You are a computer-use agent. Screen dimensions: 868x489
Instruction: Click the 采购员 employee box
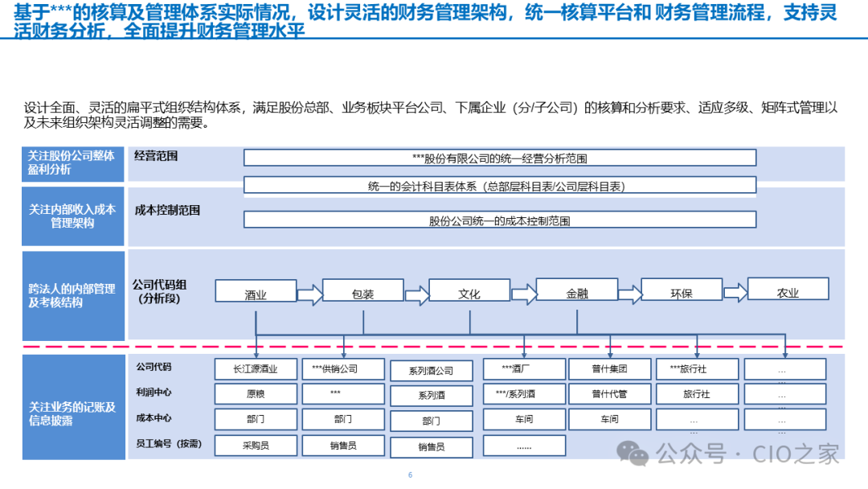coord(256,445)
